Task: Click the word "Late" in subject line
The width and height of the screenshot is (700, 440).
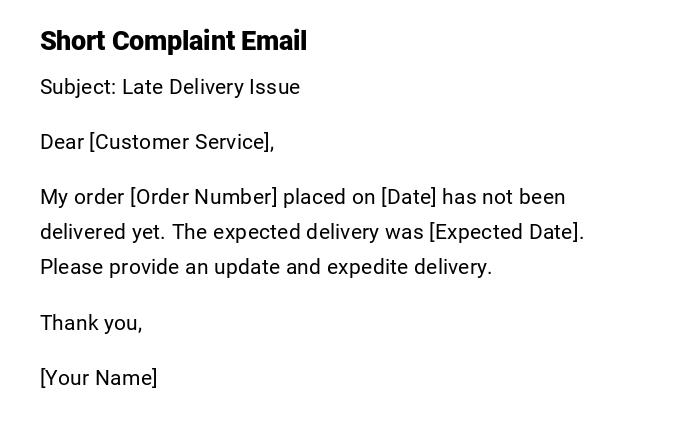Action: [142, 87]
